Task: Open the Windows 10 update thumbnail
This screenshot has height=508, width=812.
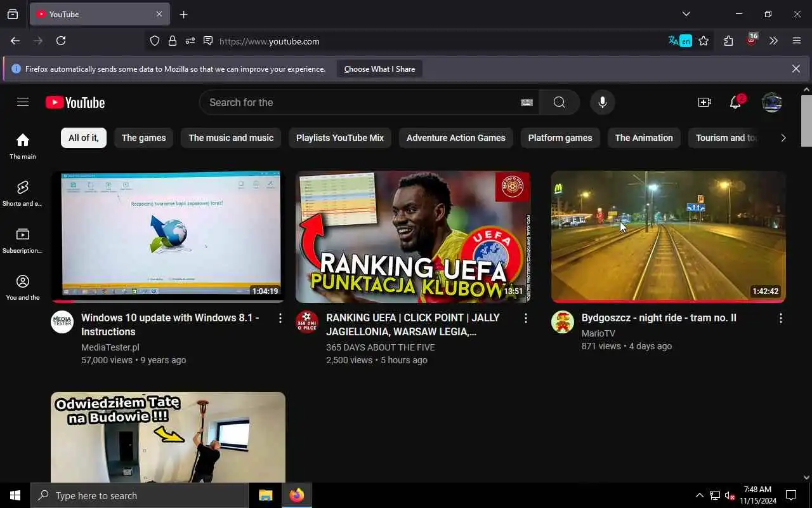Action: point(168,237)
